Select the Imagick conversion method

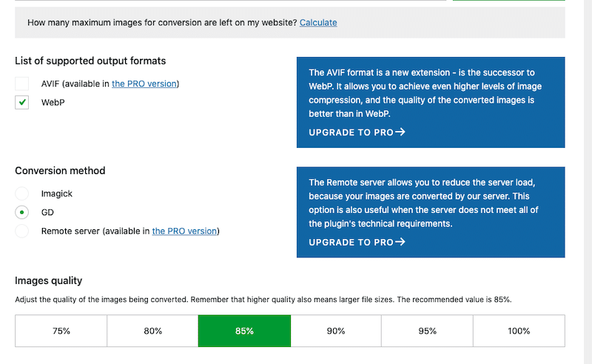point(22,193)
